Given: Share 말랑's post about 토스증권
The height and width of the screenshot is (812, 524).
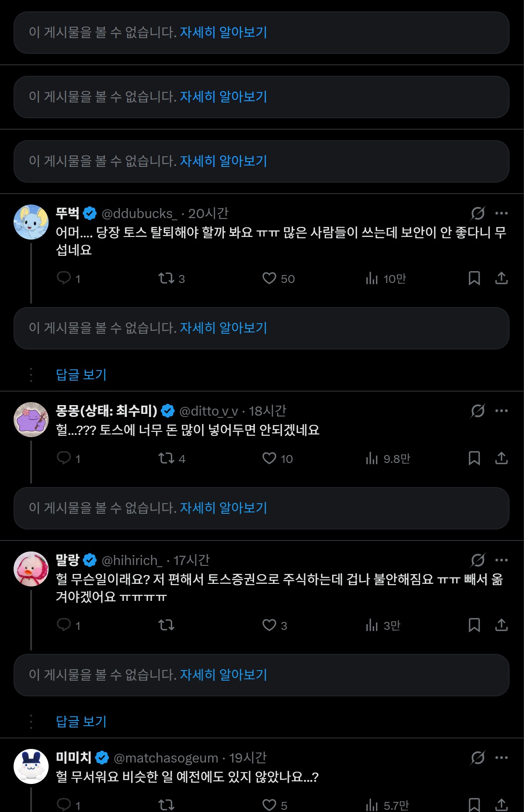Looking at the screenshot, I should click(501, 625).
